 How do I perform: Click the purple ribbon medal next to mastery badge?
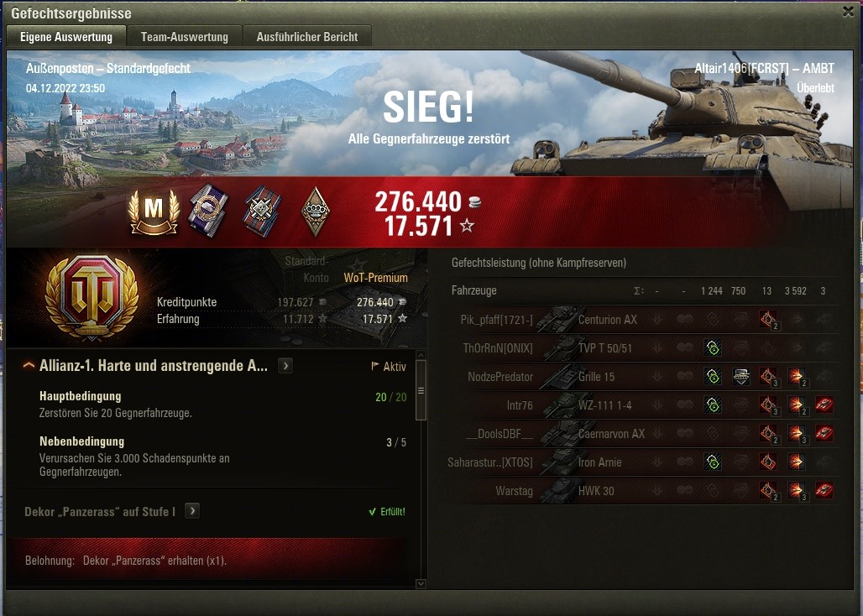[207, 211]
